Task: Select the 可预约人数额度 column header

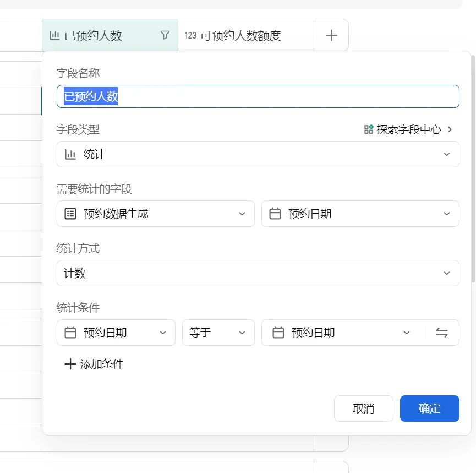Action: coord(246,35)
